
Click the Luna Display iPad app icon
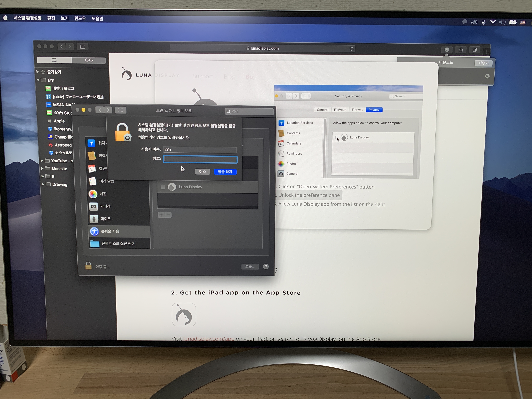[184, 315]
